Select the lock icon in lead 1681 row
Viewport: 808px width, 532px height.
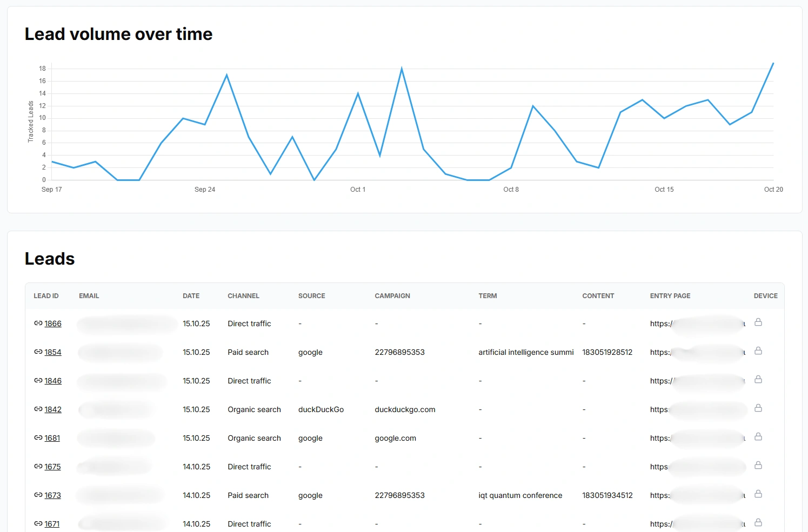[758, 437]
